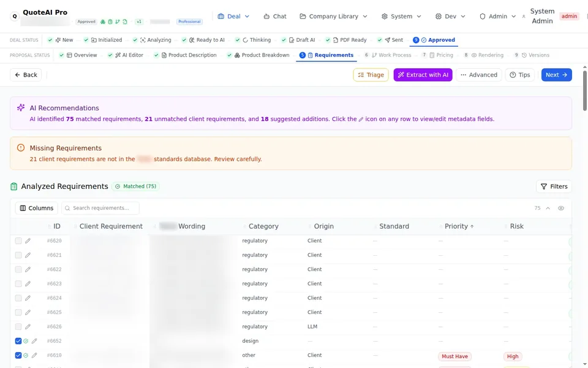
Task: Click the pencil icon on row #6622
Action: click(28, 269)
